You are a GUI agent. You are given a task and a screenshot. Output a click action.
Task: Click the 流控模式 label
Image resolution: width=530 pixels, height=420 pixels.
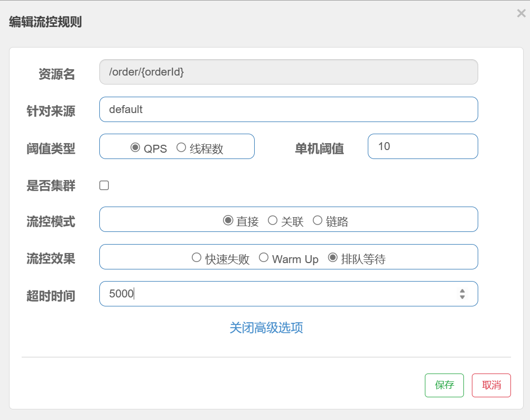51,222
